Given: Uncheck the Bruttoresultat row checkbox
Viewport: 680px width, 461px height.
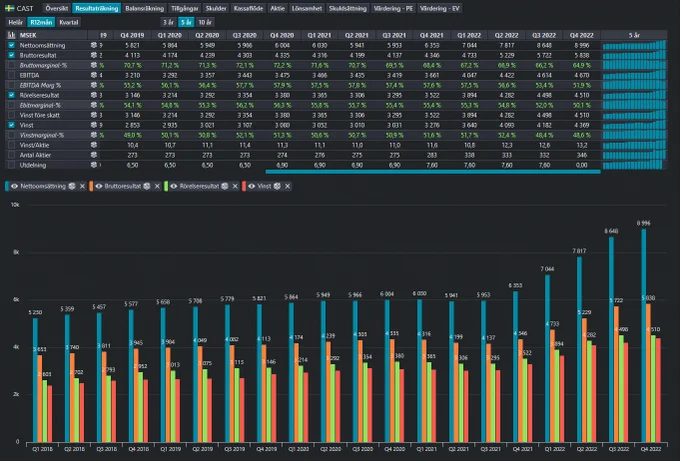Looking at the screenshot, I should pyautogui.click(x=12, y=55).
